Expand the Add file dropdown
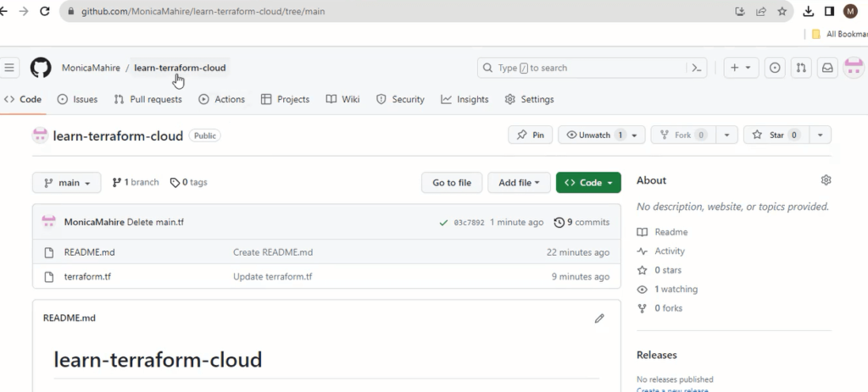The width and height of the screenshot is (868, 392). (519, 183)
